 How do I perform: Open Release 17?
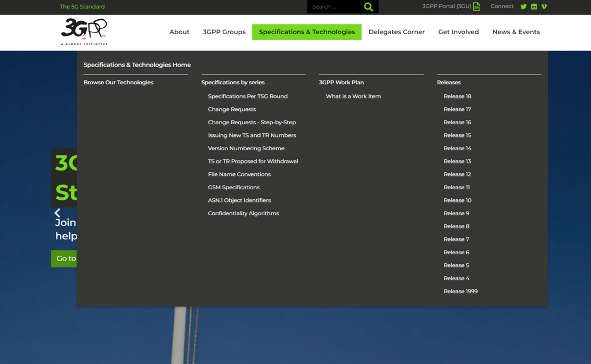(x=457, y=109)
